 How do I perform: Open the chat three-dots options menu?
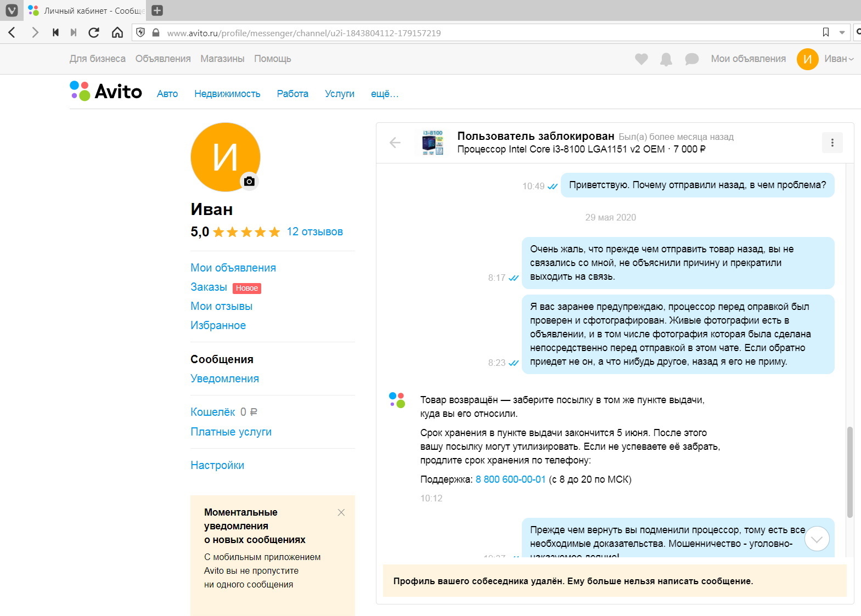tap(832, 143)
